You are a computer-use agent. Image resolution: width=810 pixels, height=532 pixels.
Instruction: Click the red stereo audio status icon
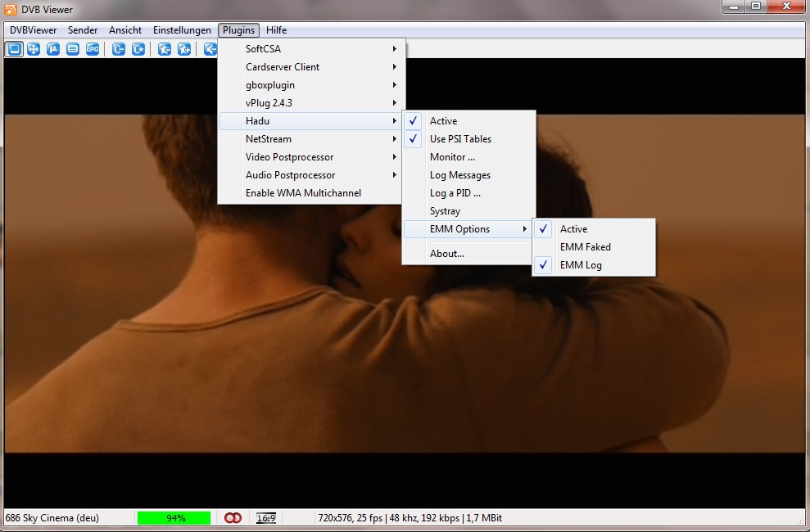point(233,518)
